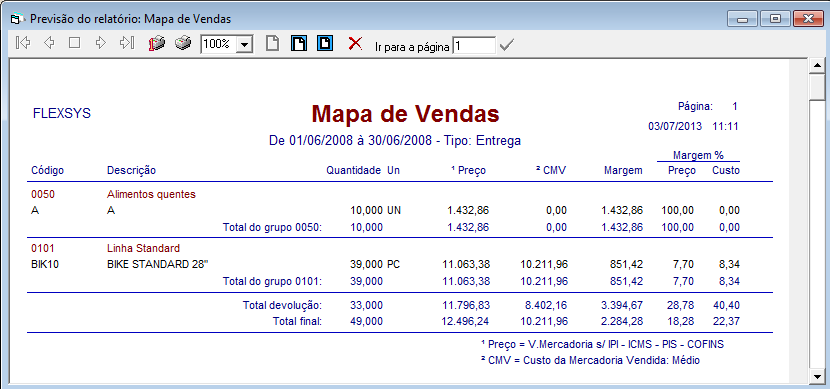The image size is (830, 389).
Task: Click the report timestamp '03/07/2013 11:11'
Action: point(693,126)
